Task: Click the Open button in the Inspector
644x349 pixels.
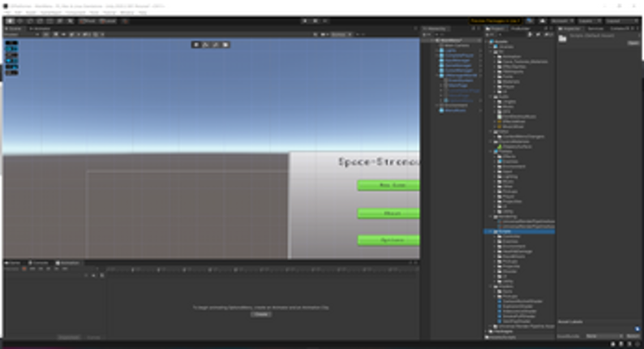Action: coord(633,43)
